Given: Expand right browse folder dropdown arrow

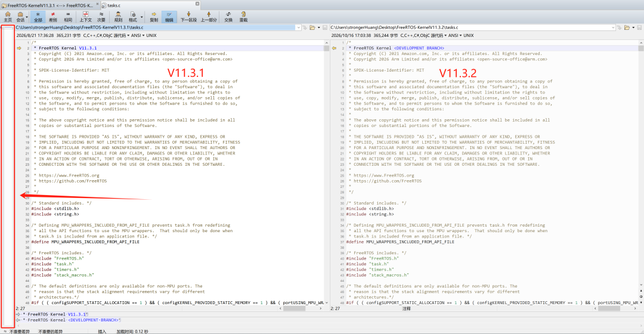Looking at the screenshot, I should pyautogui.click(x=633, y=27).
